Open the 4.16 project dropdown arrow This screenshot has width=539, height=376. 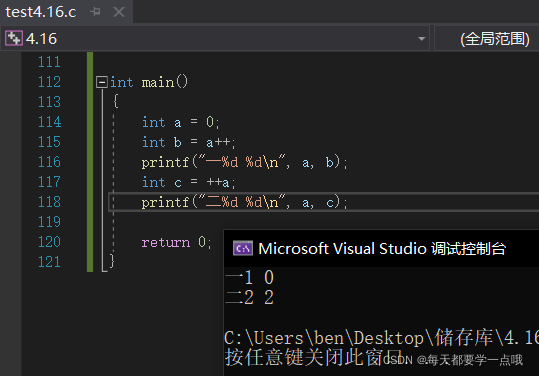(421, 38)
